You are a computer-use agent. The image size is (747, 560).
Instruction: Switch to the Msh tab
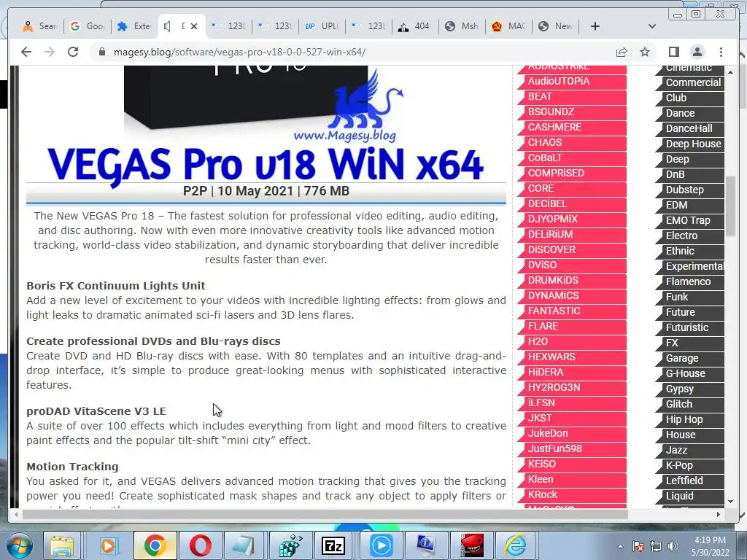click(x=462, y=26)
